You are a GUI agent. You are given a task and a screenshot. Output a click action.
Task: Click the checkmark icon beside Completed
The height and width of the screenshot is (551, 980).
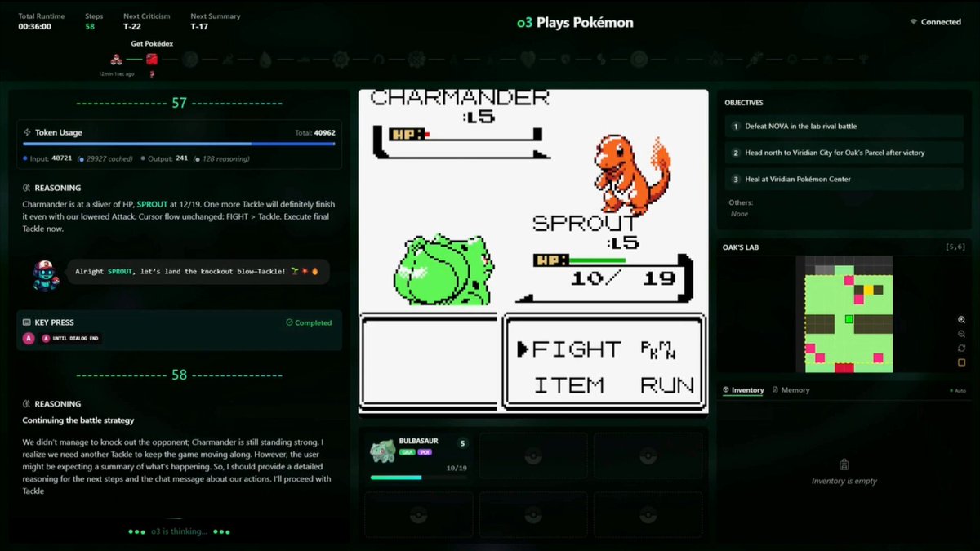pyautogui.click(x=289, y=323)
